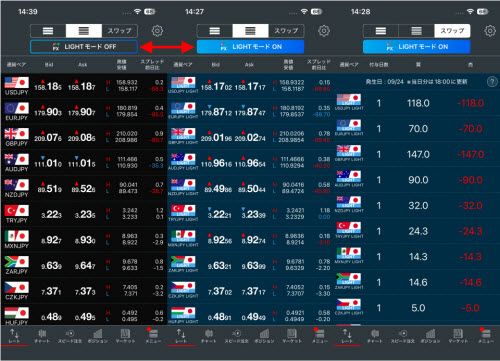Select the four-line compact view tab in right screen
Image resolution: width=500 pixels, height=361 pixels.
coord(416,31)
